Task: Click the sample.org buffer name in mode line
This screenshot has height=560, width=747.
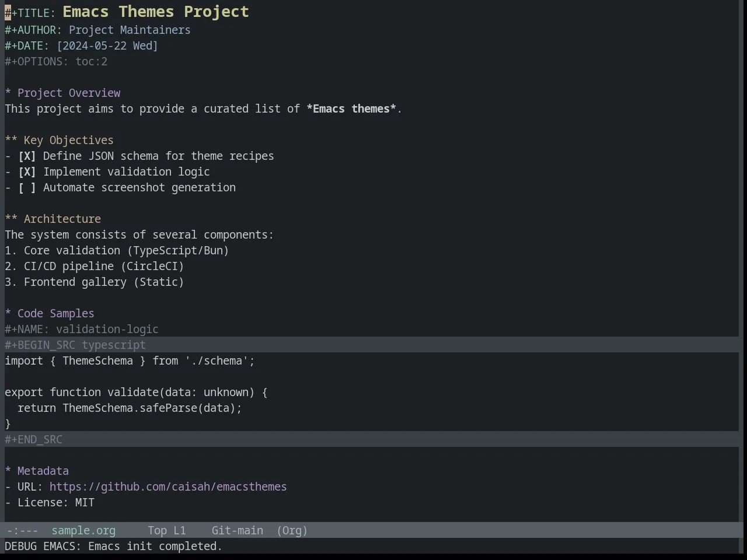Action: (83, 530)
